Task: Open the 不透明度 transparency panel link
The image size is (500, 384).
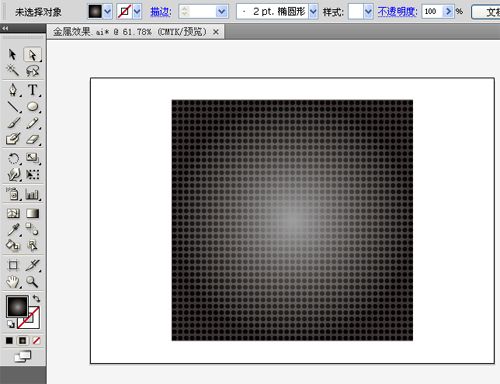Action: [397, 12]
